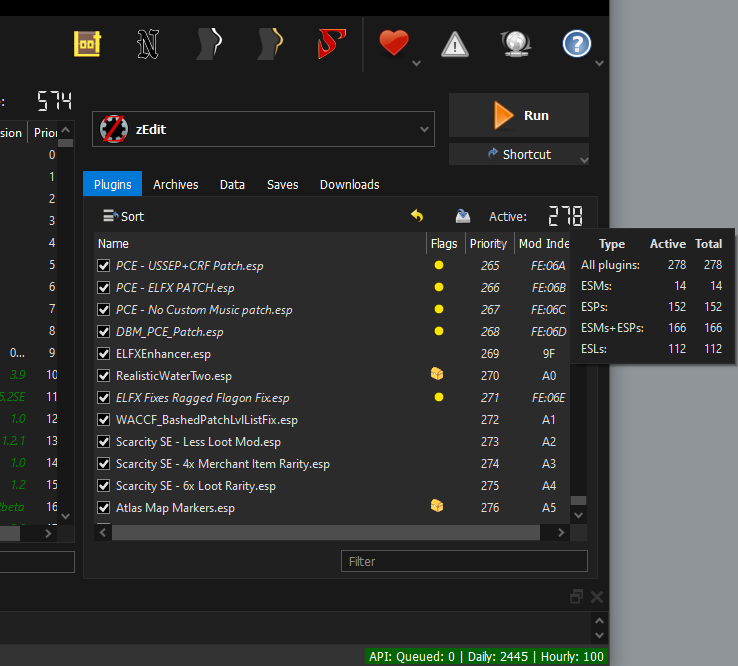Viewport: 738px width, 666px height.
Task: Open the Saves tab
Action: coord(282,184)
